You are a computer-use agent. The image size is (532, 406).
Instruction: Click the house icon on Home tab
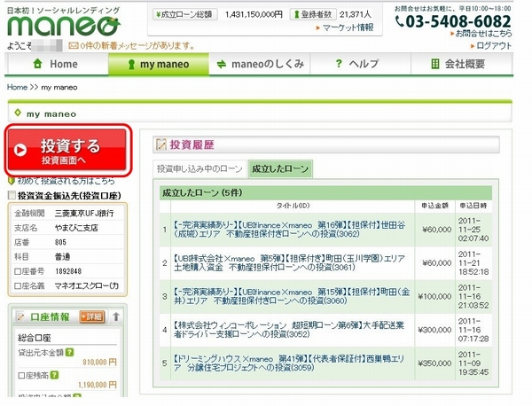37,64
